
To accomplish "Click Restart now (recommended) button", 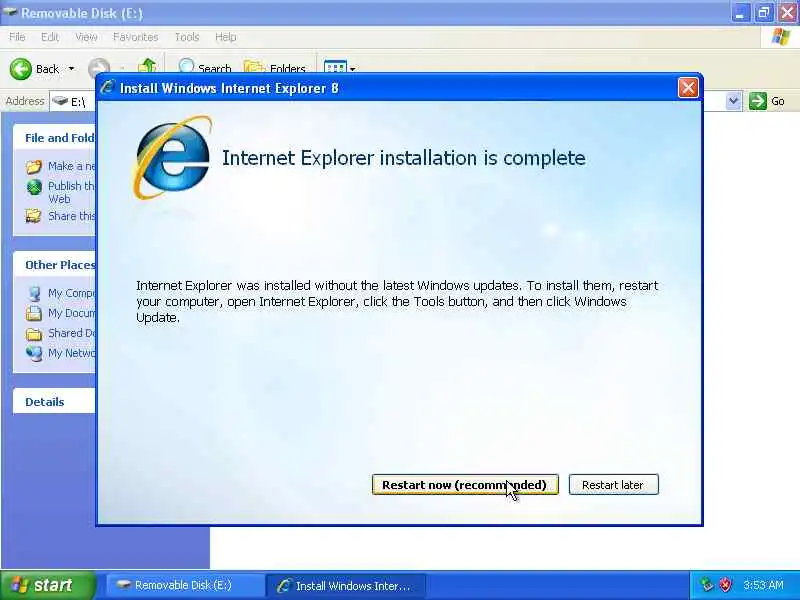I will (465, 485).
